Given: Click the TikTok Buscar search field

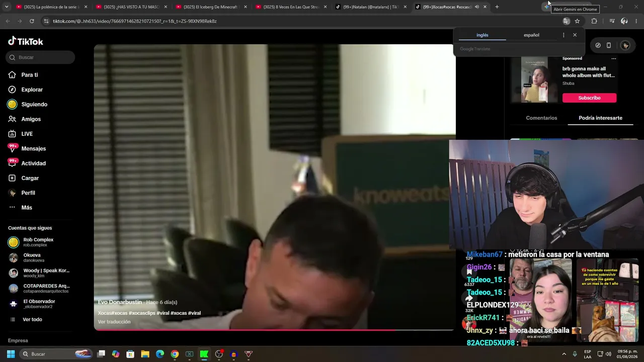Looking at the screenshot, I should pyautogui.click(x=40, y=57).
